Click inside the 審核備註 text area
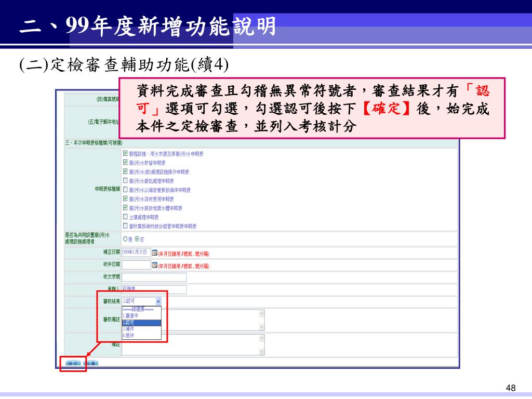This screenshot has height=399, width=532. click(x=193, y=320)
